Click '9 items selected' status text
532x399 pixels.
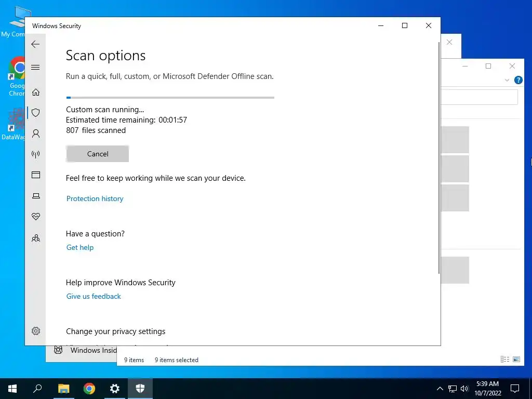tap(177, 360)
